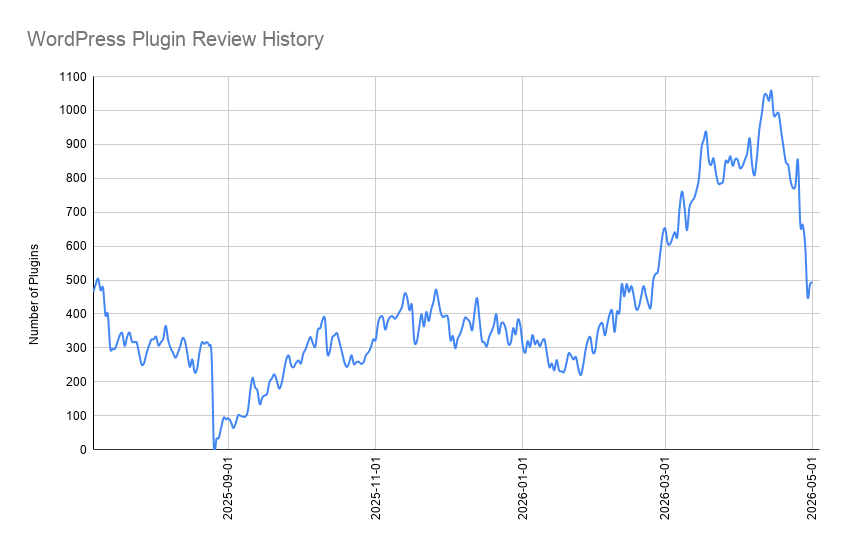The image size is (847, 547).
Task: Click the 1100 y-axis label
Action: [x=73, y=77]
